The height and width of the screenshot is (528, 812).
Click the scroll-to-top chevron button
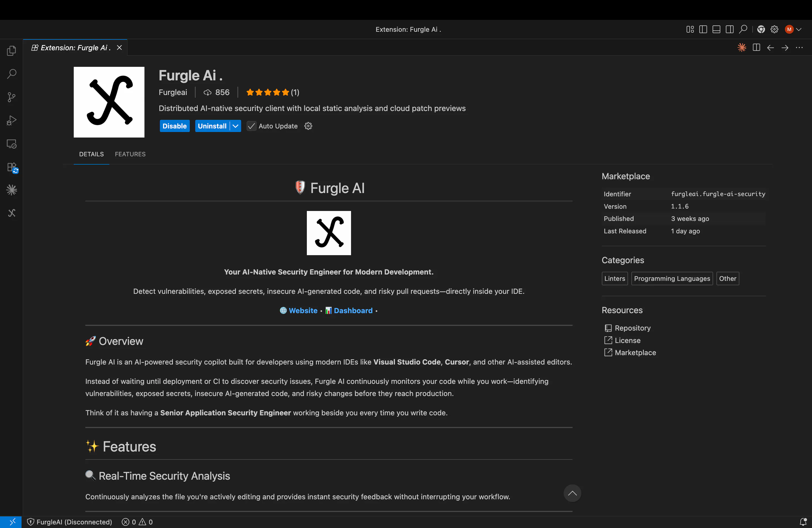(x=573, y=493)
